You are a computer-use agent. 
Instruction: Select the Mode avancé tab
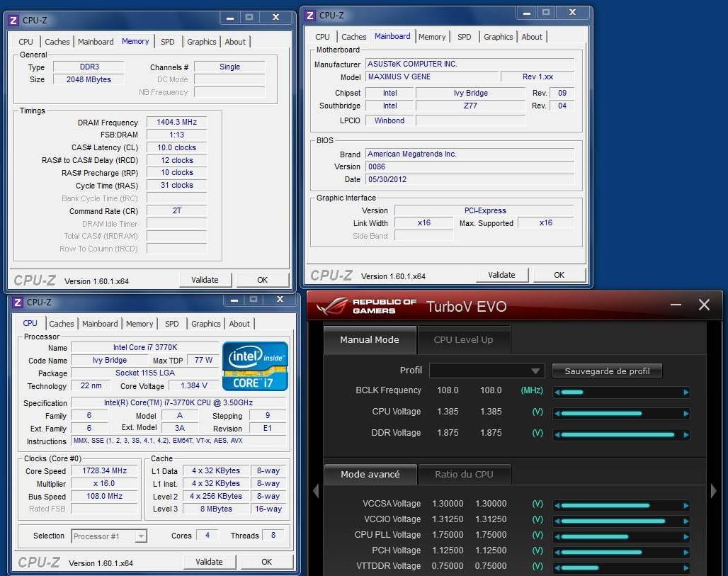(x=370, y=474)
